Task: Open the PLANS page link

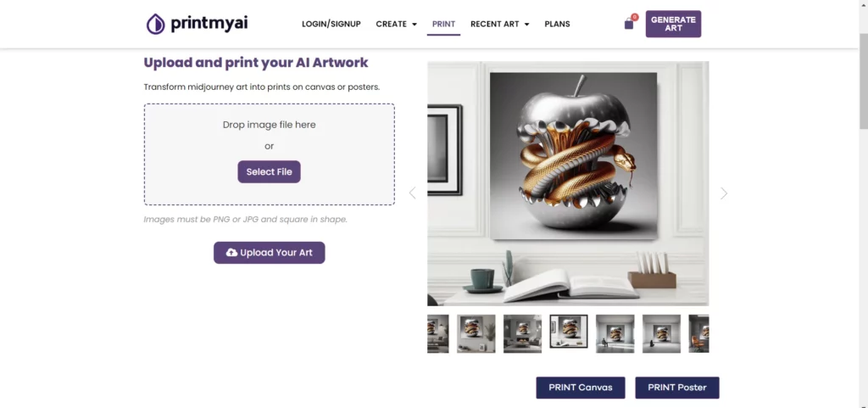Action: [557, 24]
